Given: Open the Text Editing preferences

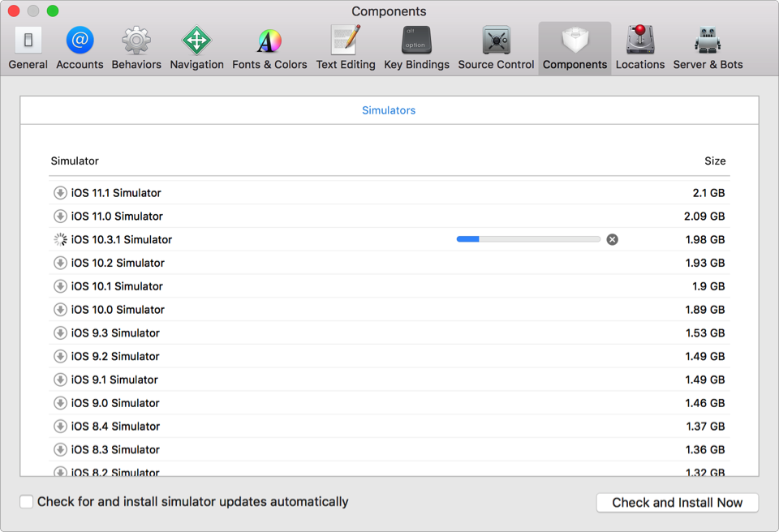Looking at the screenshot, I should coord(346,48).
